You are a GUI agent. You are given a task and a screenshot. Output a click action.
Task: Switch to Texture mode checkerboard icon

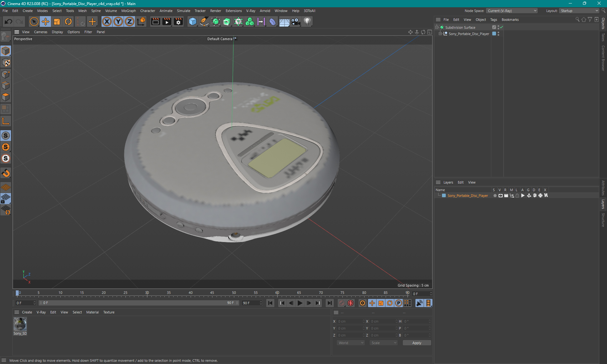[x=6, y=63]
